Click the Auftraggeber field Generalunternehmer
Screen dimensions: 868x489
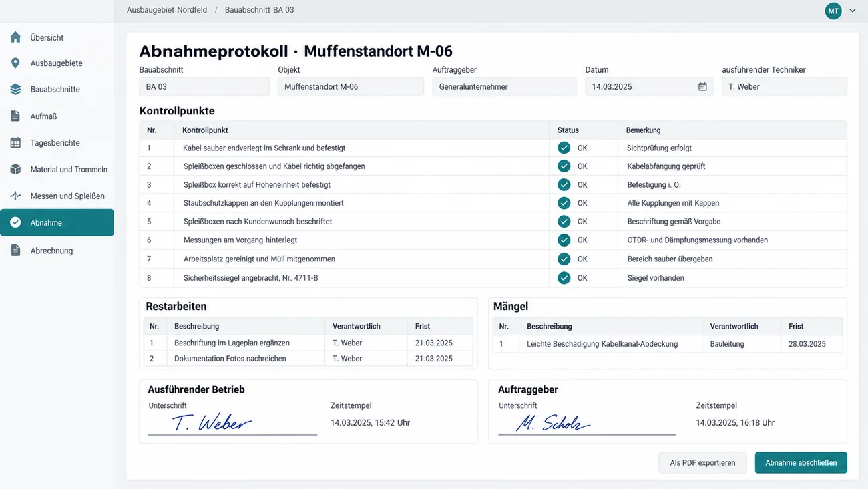point(504,87)
